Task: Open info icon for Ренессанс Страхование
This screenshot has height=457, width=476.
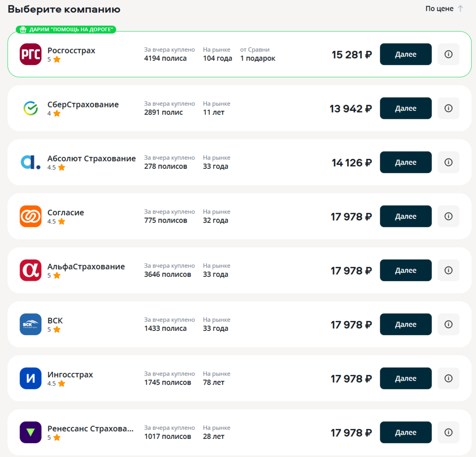Action: click(448, 432)
